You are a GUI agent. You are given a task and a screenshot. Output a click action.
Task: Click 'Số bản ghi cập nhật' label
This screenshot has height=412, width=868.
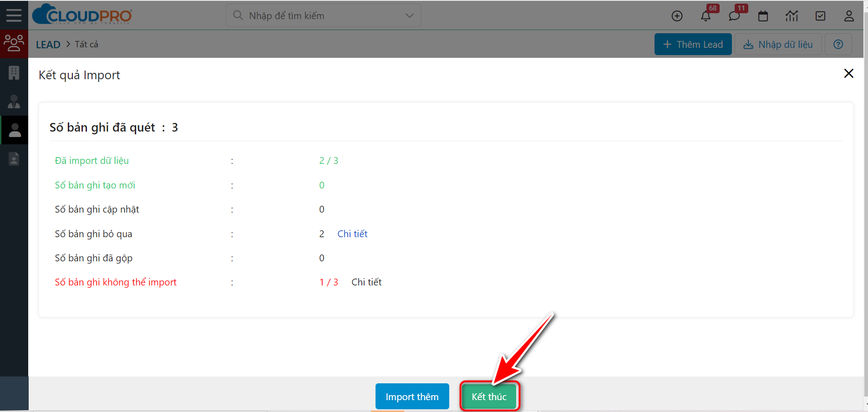point(97,209)
